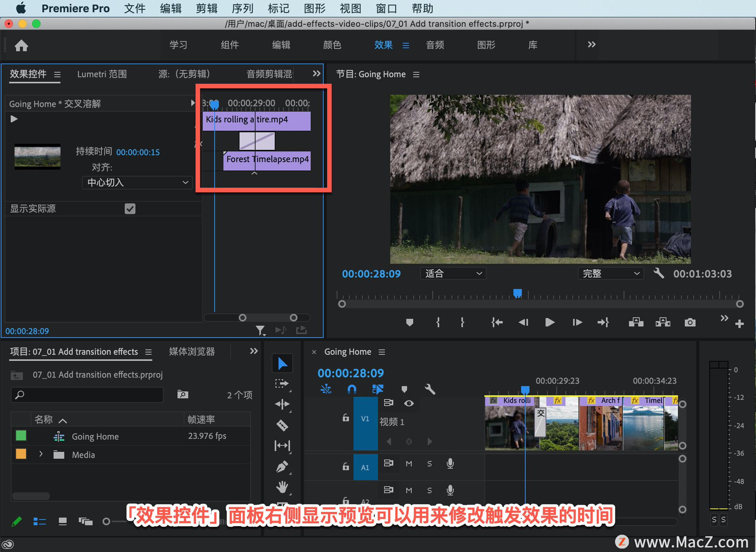Select the Track Select Forward tool
Viewport: 756px width, 552px height.
pyautogui.click(x=282, y=384)
